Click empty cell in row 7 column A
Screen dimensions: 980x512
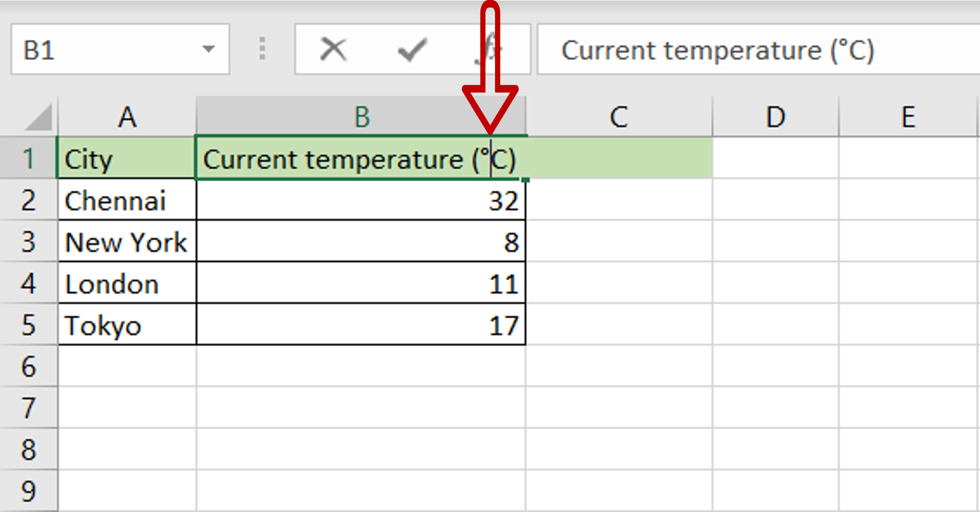127,408
